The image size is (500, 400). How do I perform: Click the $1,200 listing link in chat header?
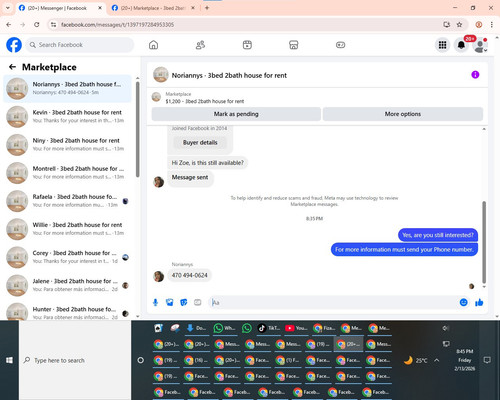[x=205, y=101]
